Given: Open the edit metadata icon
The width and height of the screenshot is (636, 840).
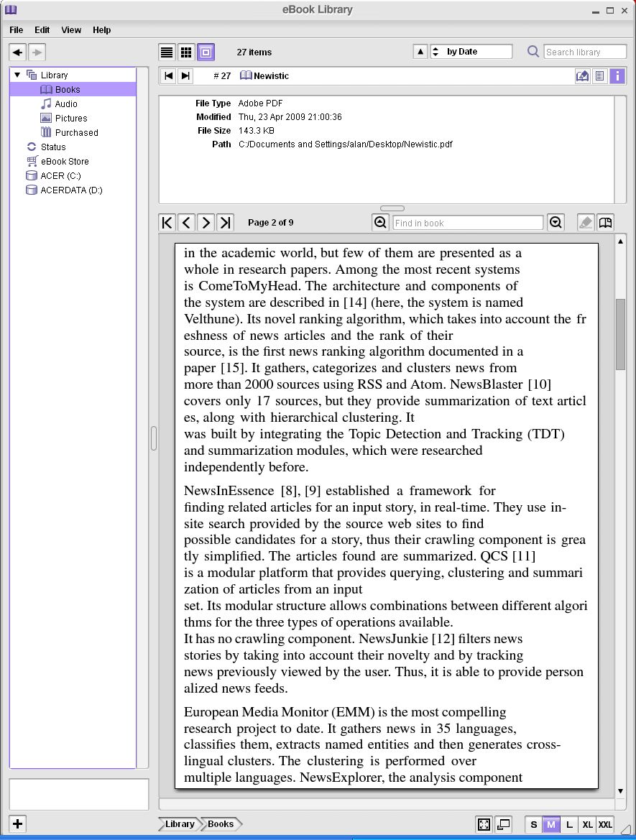Looking at the screenshot, I should [x=582, y=76].
